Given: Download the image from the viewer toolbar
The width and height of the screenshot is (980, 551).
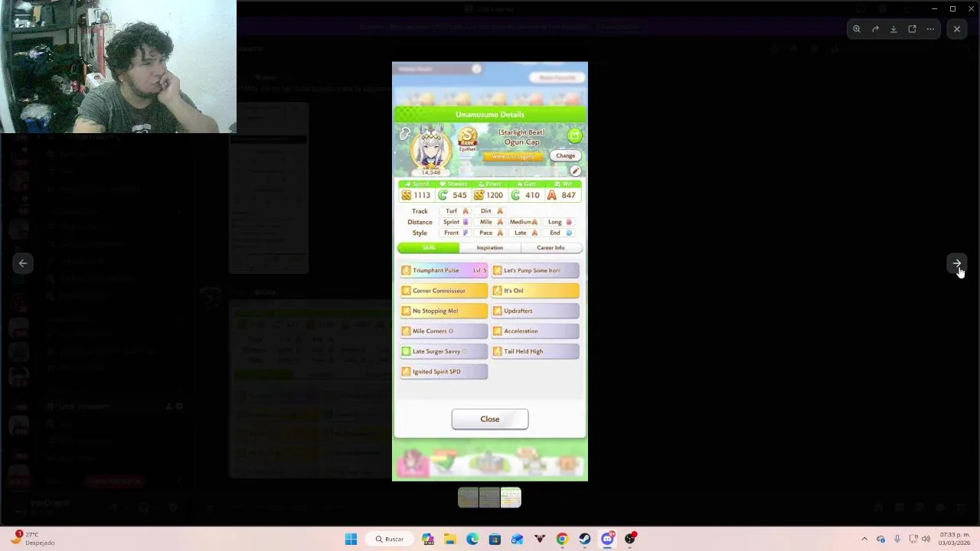Looking at the screenshot, I should (x=893, y=29).
